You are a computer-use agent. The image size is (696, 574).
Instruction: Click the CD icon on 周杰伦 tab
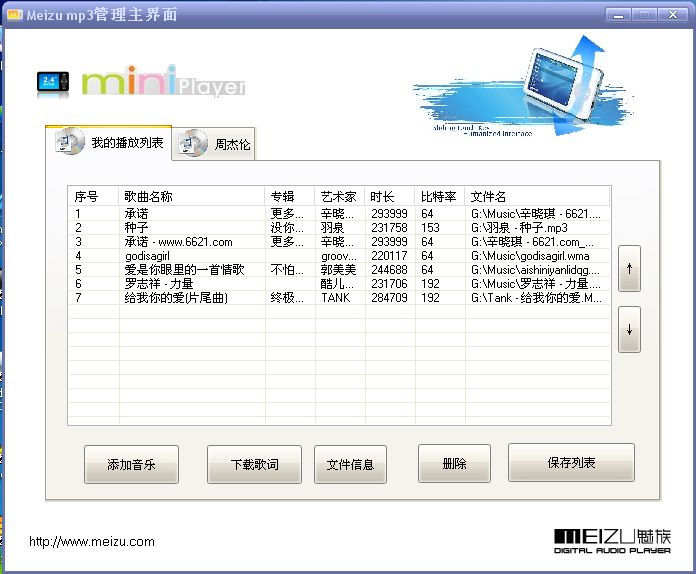[193, 143]
